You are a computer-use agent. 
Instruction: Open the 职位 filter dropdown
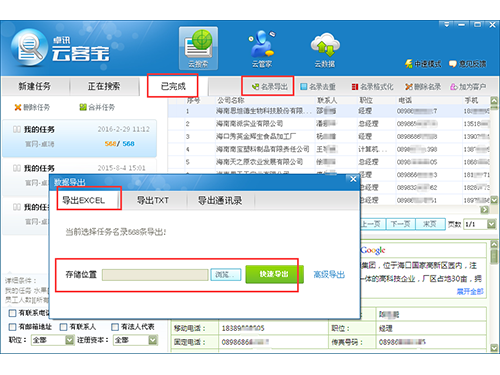69,340
